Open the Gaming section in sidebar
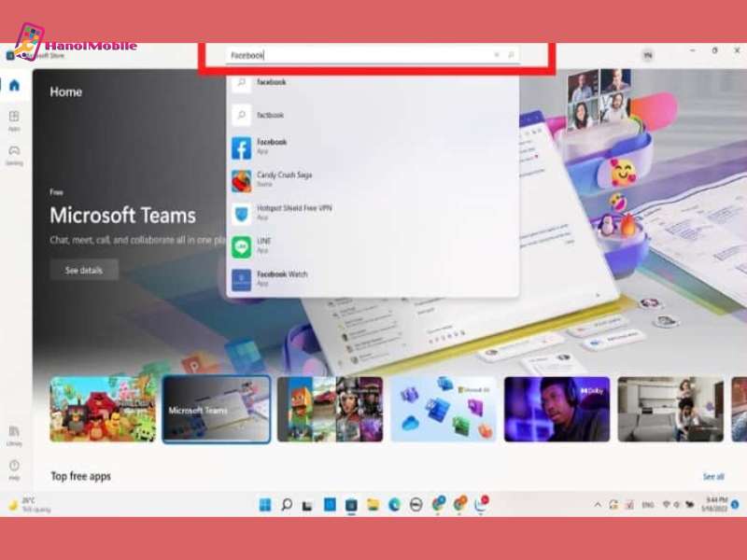Image resolution: width=747 pixels, height=560 pixels. (14, 155)
